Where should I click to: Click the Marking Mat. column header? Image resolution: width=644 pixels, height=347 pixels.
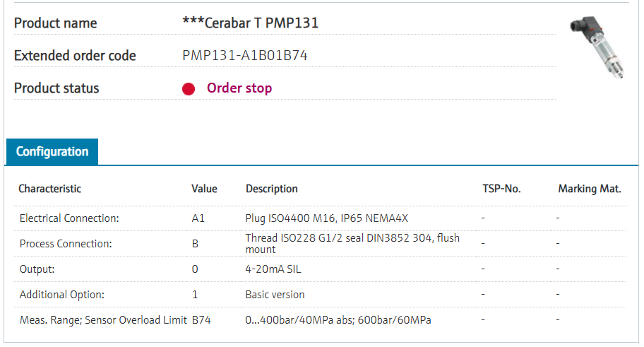click(589, 189)
